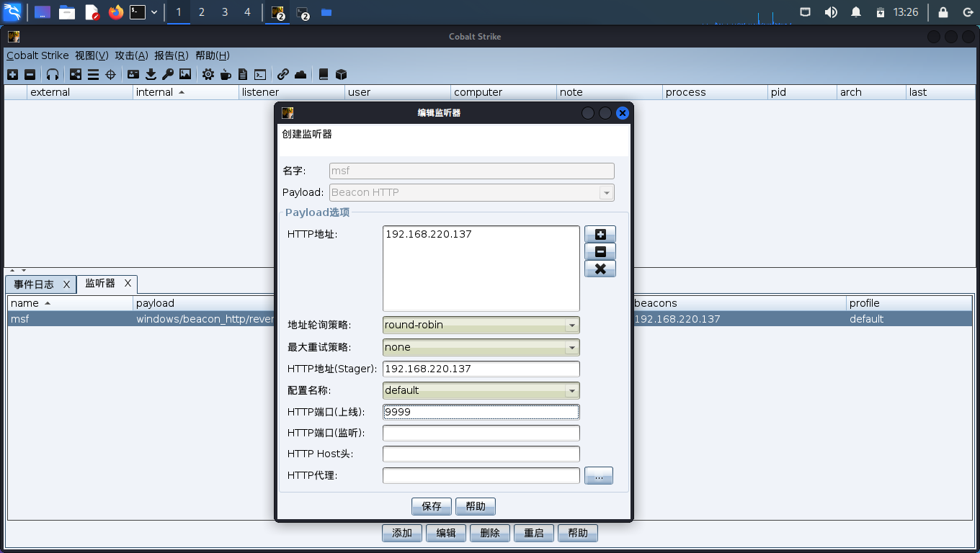Switch to session table list icon
Viewport: 980px width, 553px height.
tap(93, 74)
